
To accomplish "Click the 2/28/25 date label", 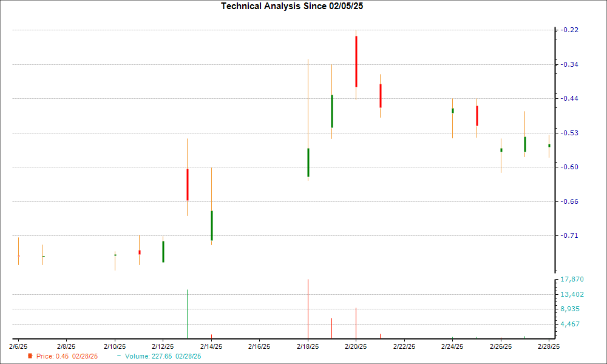I will click(x=549, y=346).
